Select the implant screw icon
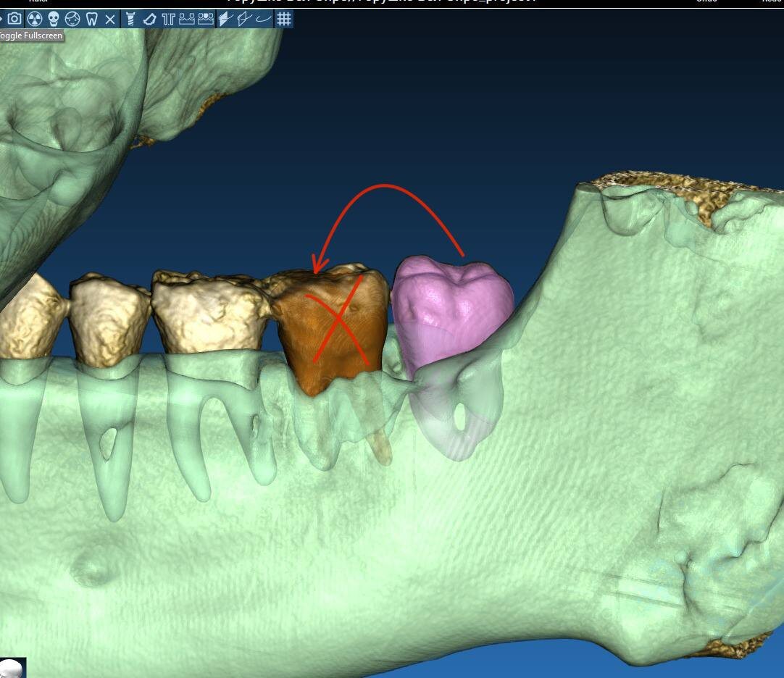 tap(130, 19)
